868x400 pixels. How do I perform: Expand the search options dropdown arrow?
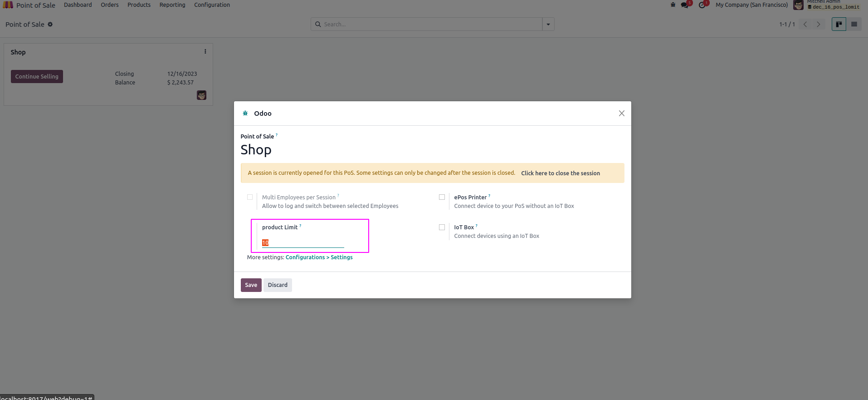point(548,25)
